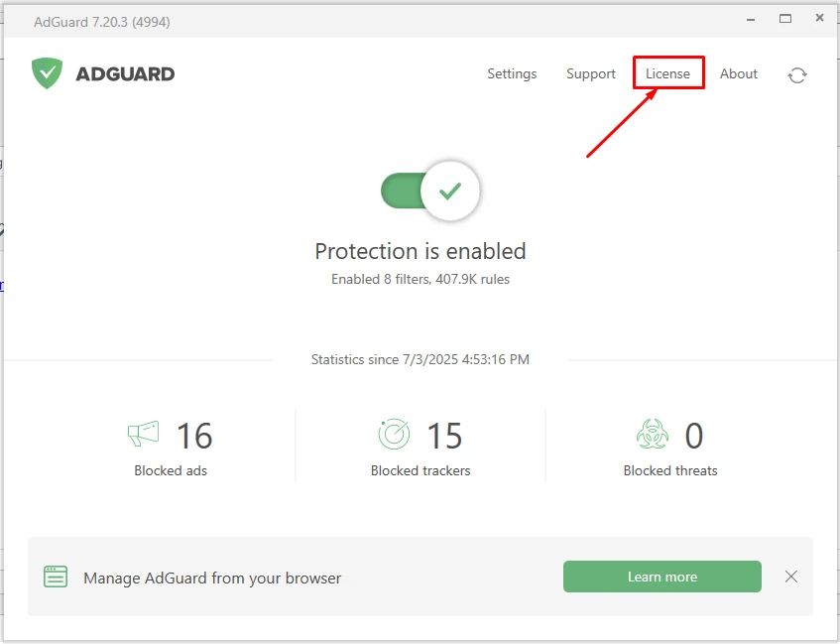The width and height of the screenshot is (840, 644).
Task: Click the Protection is enabled status text
Action: pos(420,251)
